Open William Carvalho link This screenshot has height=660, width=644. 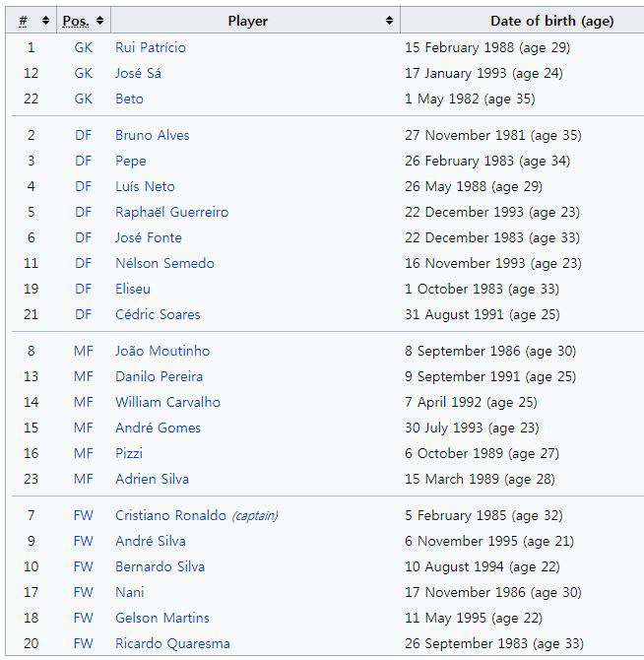click(167, 402)
